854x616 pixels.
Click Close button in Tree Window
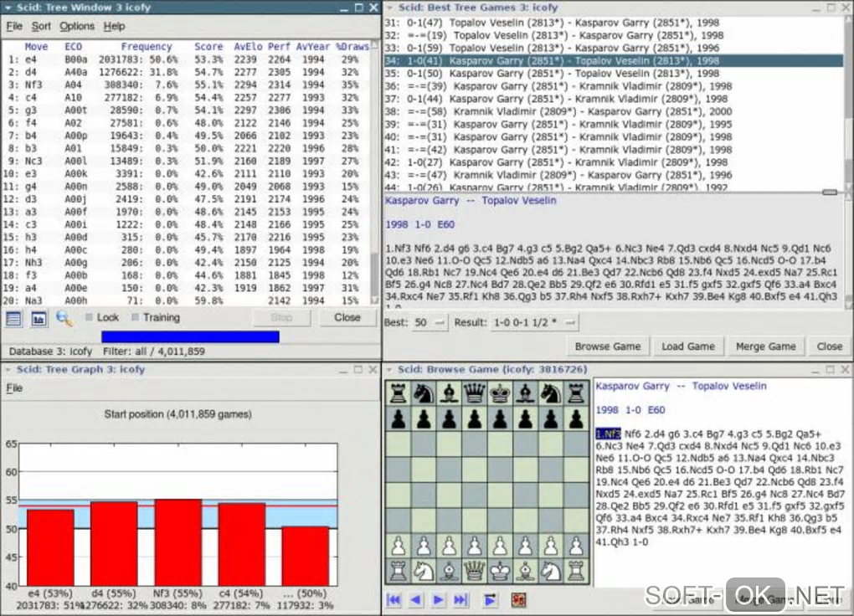(347, 317)
